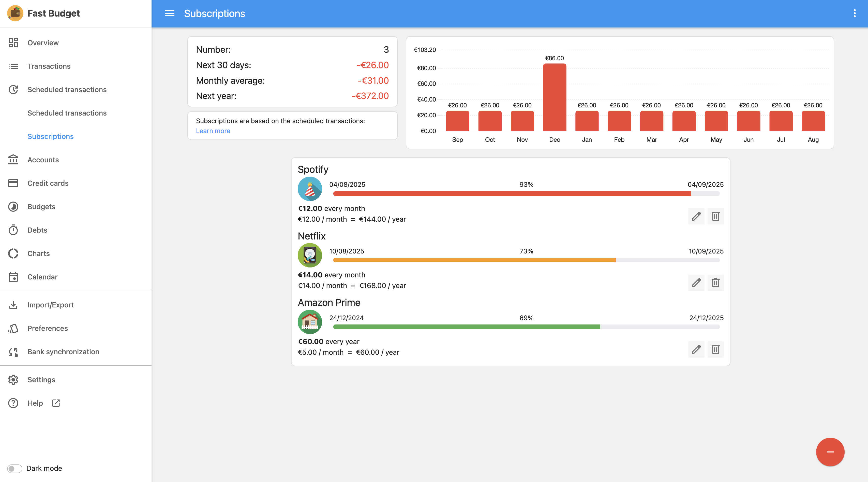Delete the Spotify subscription with trash icon

click(716, 216)
